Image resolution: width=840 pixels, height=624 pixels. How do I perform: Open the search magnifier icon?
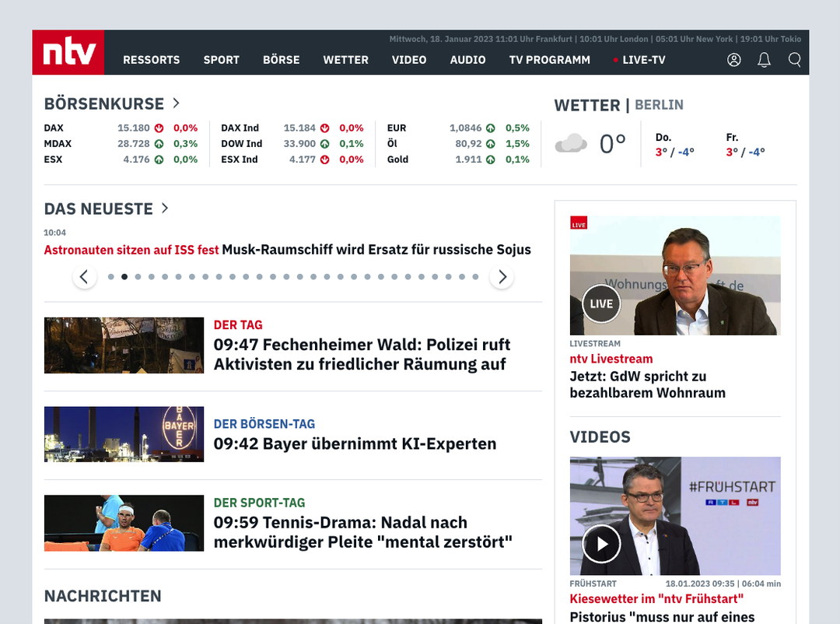[x=794, y=60]
